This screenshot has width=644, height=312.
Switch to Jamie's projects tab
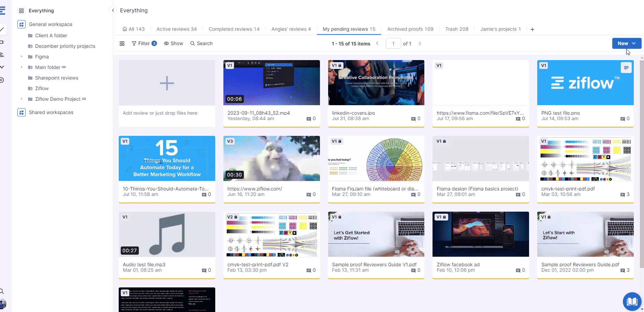(x=500, y=29)
